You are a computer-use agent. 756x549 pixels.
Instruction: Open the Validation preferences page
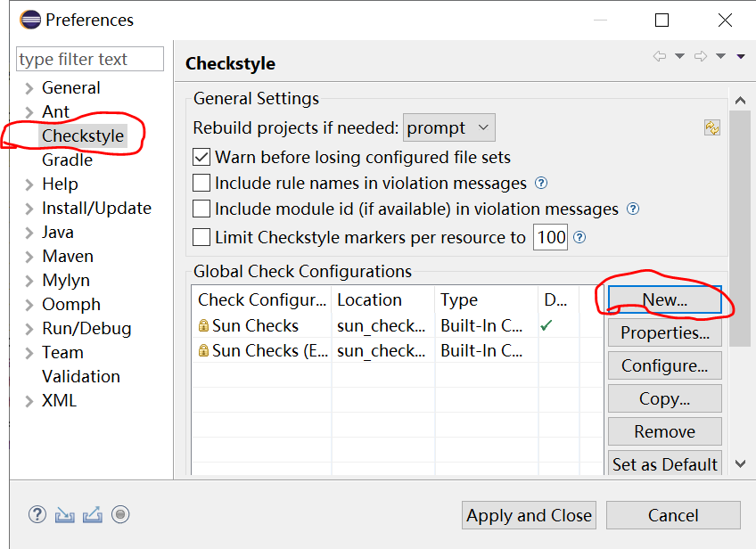point(80,377)
